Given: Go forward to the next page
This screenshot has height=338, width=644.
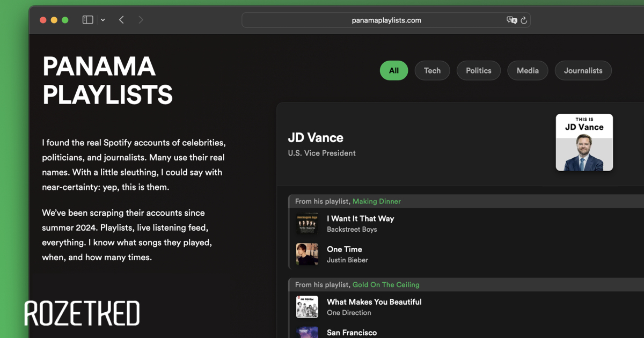Looking at the screenshot, I should coord(141,20).
